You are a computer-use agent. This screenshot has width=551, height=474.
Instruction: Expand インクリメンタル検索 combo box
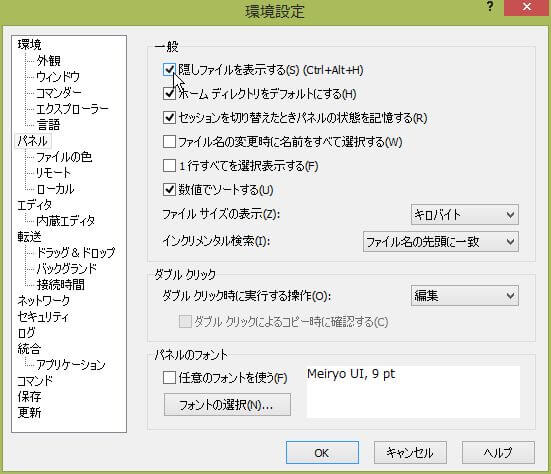(441, 241)
